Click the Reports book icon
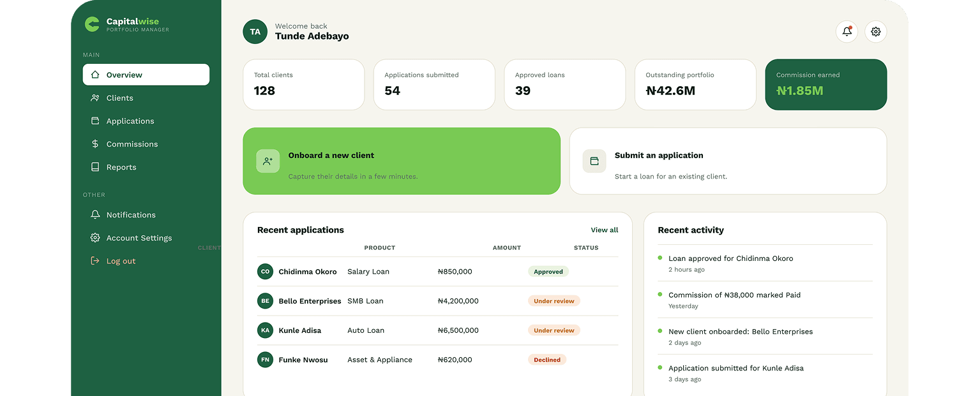The height and width of the screenshot is (396, 980). 95,167
